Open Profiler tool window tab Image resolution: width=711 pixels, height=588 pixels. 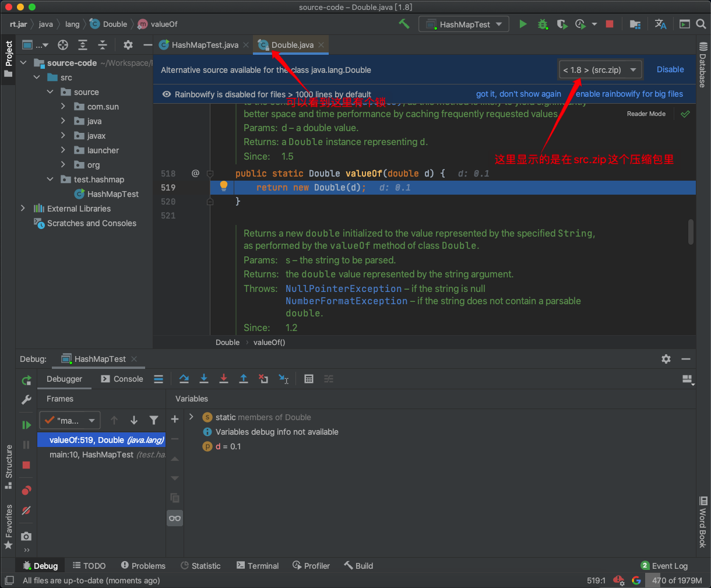pos(311,566)
